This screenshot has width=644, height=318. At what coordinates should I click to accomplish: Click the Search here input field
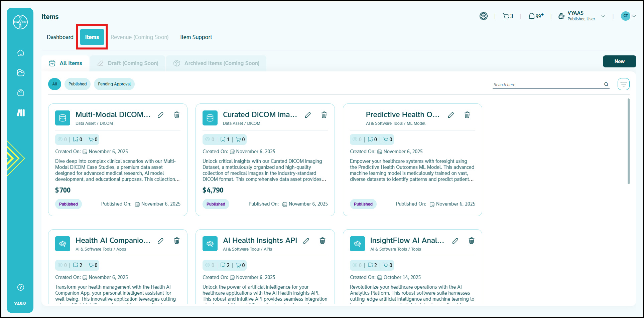pyautogui.click(x=547, y=84)
